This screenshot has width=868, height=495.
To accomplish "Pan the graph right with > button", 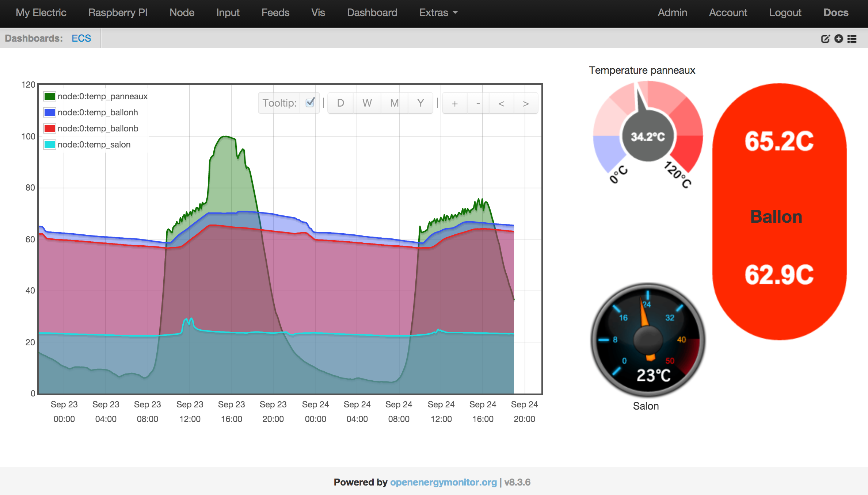I will point(526,103).
